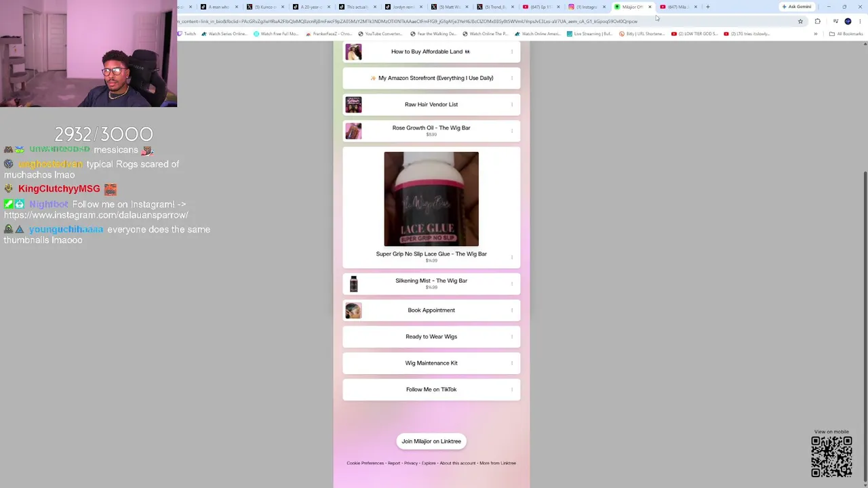The width and height of the screenshot is (868, 488).
Task: Click the Silkening Mist bottle thumbnail
Action: (353, 284)
